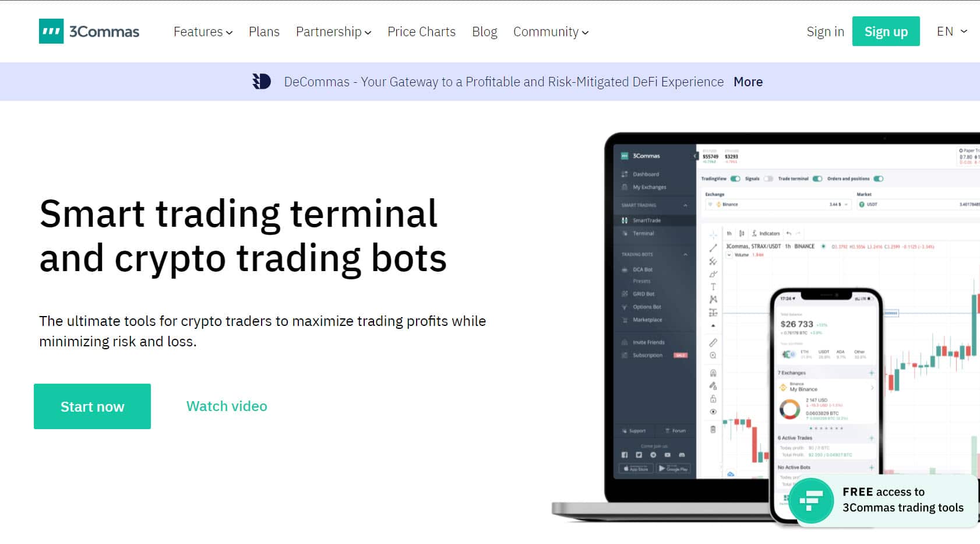Select Invite Friends in the laptop sidebar

[648, 342]
